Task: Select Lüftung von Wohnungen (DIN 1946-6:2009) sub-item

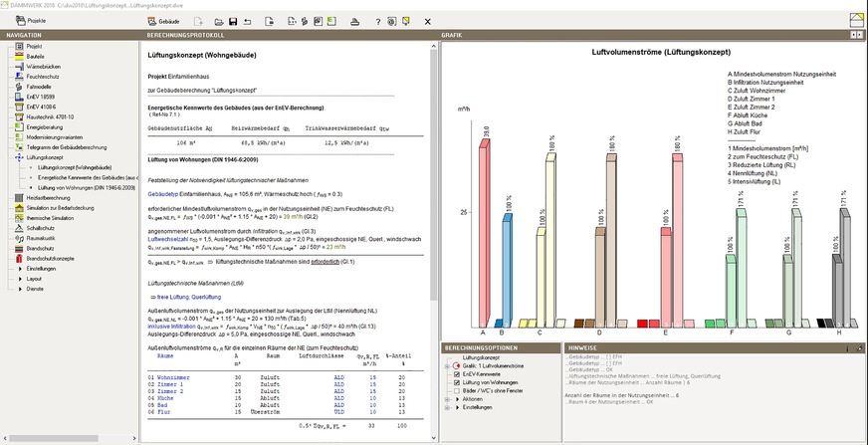Action: point(87,187)
